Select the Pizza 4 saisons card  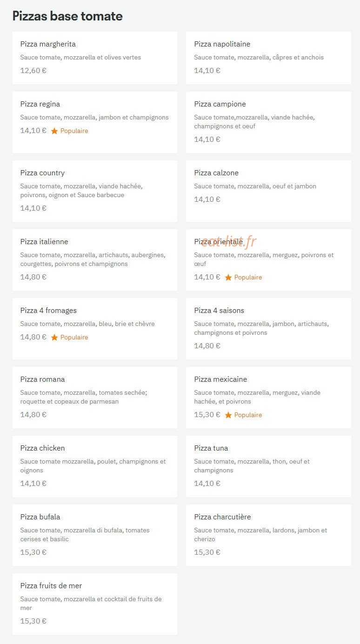pos(268,329)
